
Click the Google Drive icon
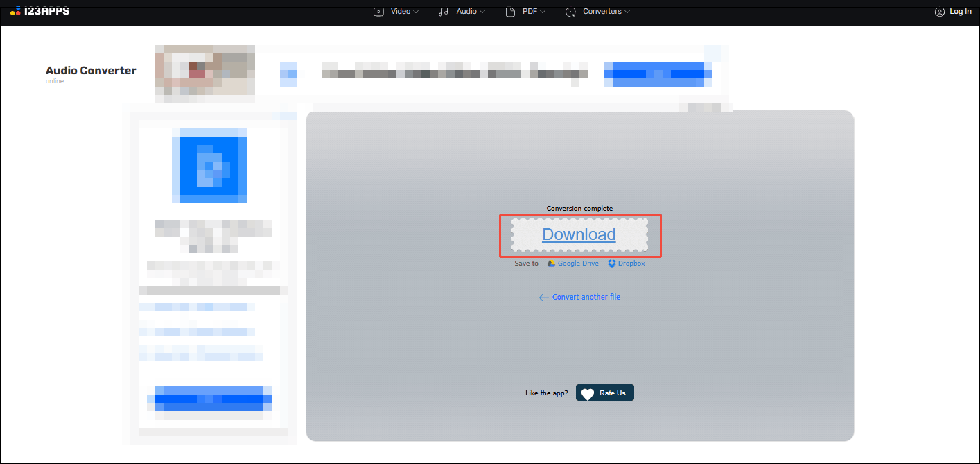click(x=551, y=264)
